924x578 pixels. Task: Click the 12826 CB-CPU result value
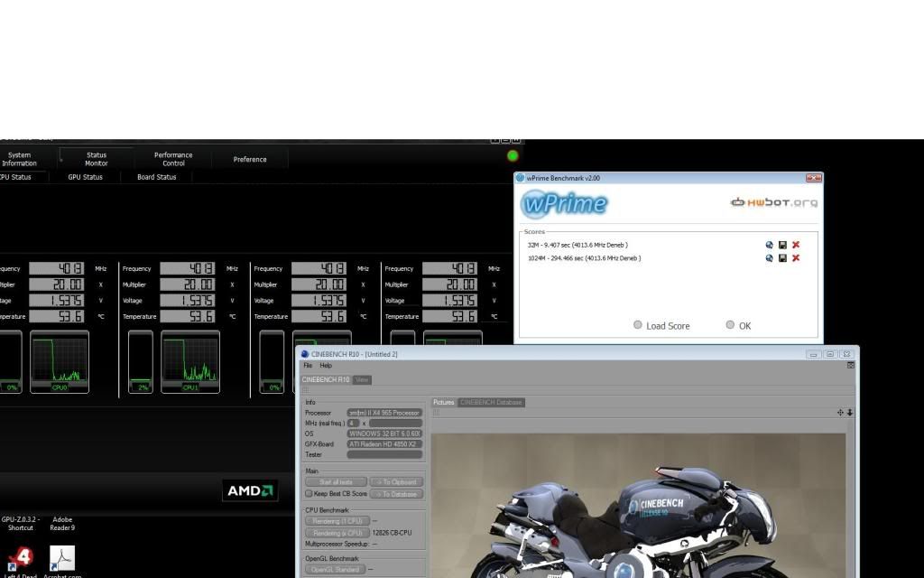coord(392,533)
